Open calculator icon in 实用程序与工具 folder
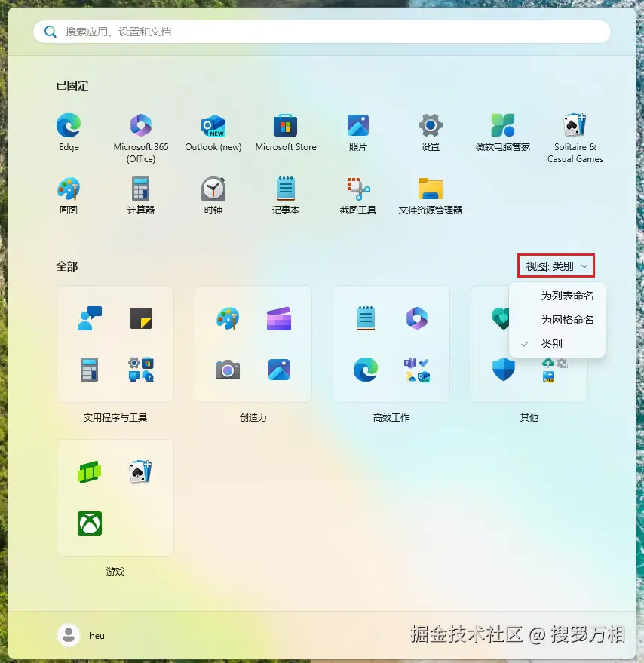Image resolution: width=644 pixels, height=663 pixels. 90,370
